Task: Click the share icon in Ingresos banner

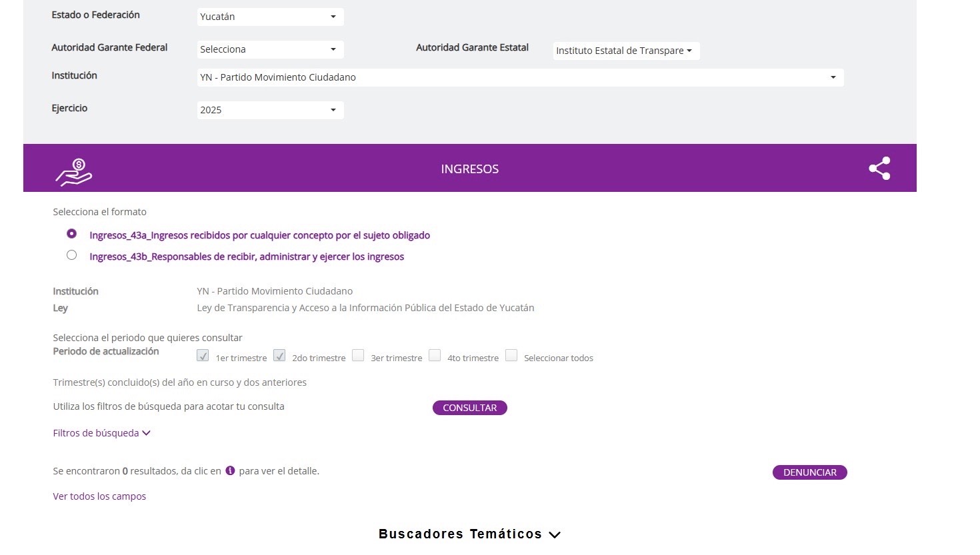Action: [x=879, y=169]
